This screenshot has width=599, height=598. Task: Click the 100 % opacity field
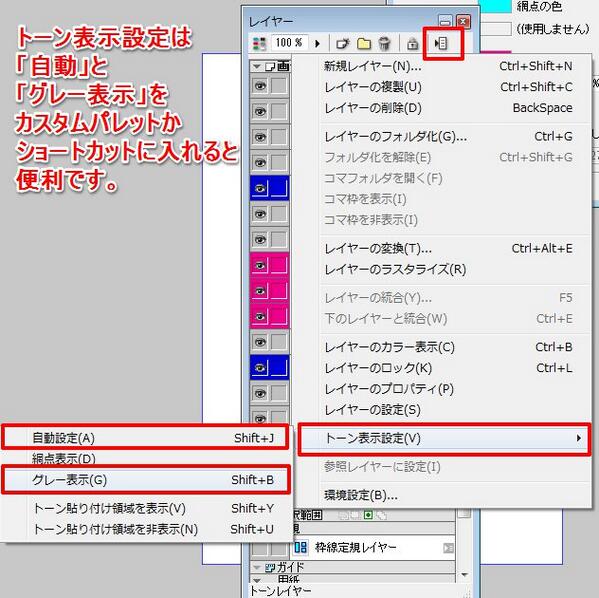(290, 43)
